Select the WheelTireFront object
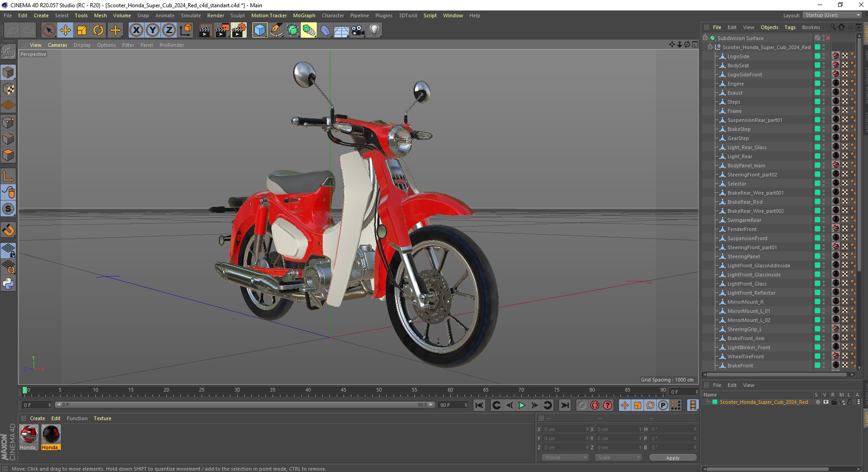This screenshot has width=868, height=472. [x=745, y=357]
